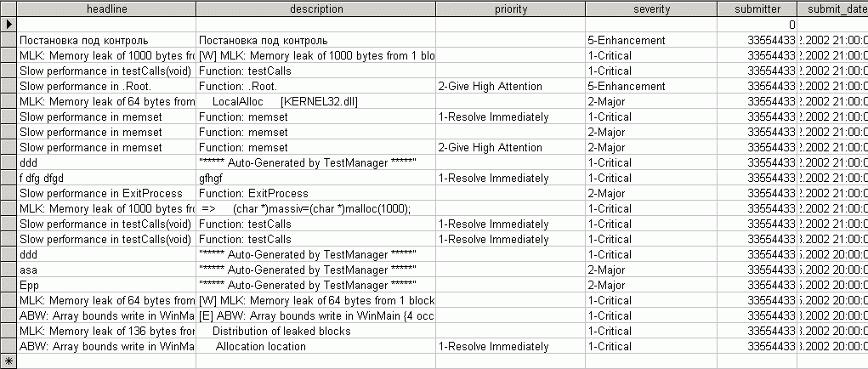Click the "gfhgf" description cell
The height and width of the screenshot is (369, 868).
pos(315,178)
